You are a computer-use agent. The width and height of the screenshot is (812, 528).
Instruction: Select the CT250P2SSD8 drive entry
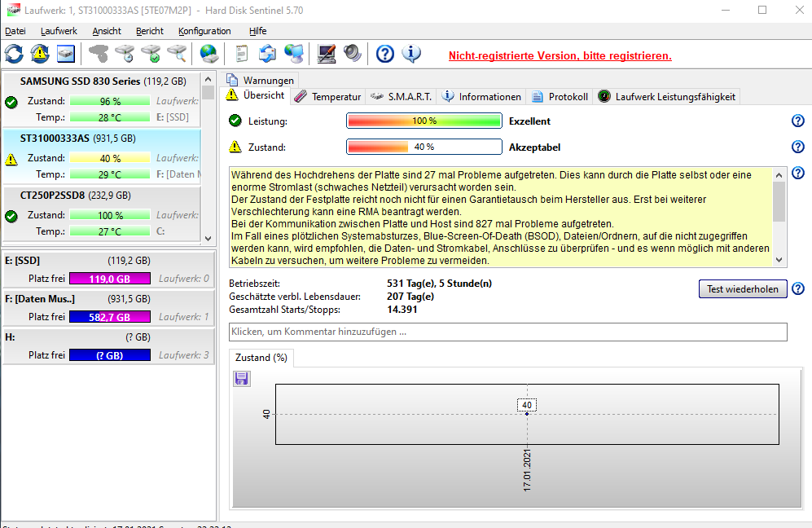click(102, 213)
